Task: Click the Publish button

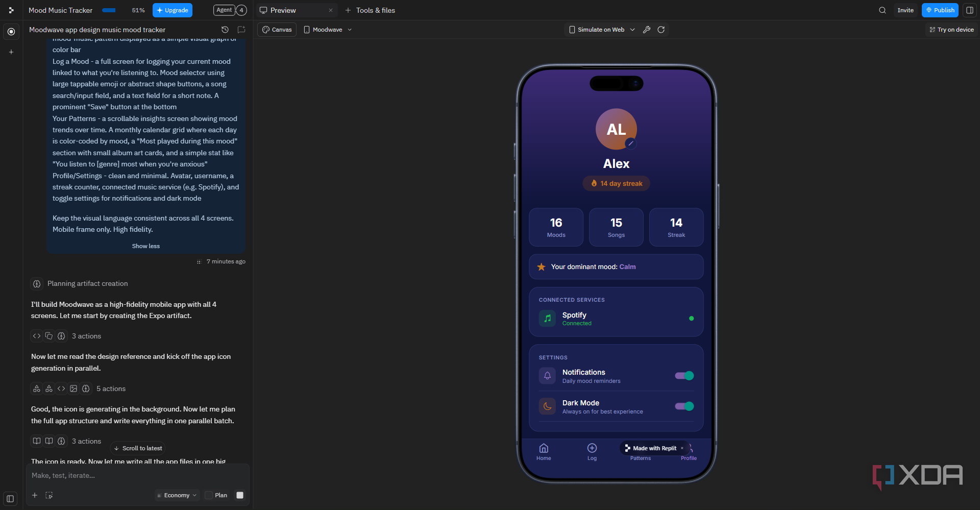Action: click(x=940, y=10)
